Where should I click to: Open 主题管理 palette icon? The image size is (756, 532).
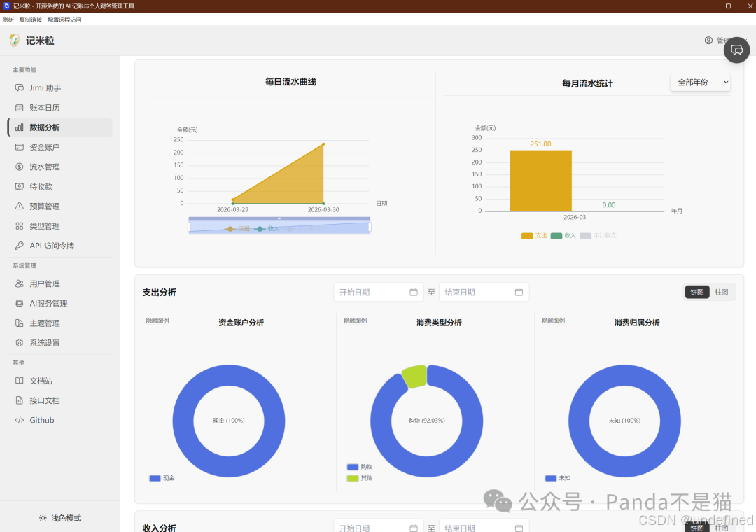pos(20,323)
